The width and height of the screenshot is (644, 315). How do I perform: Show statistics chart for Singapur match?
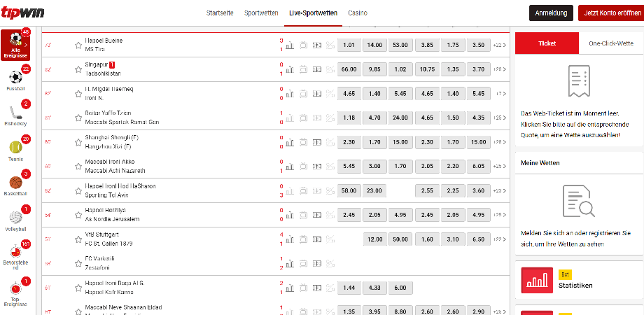[x=290, y=69]
